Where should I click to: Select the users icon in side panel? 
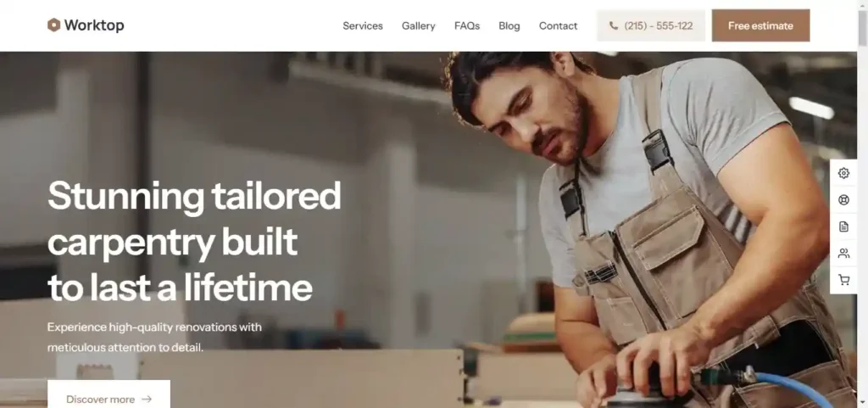pos(843,254)
